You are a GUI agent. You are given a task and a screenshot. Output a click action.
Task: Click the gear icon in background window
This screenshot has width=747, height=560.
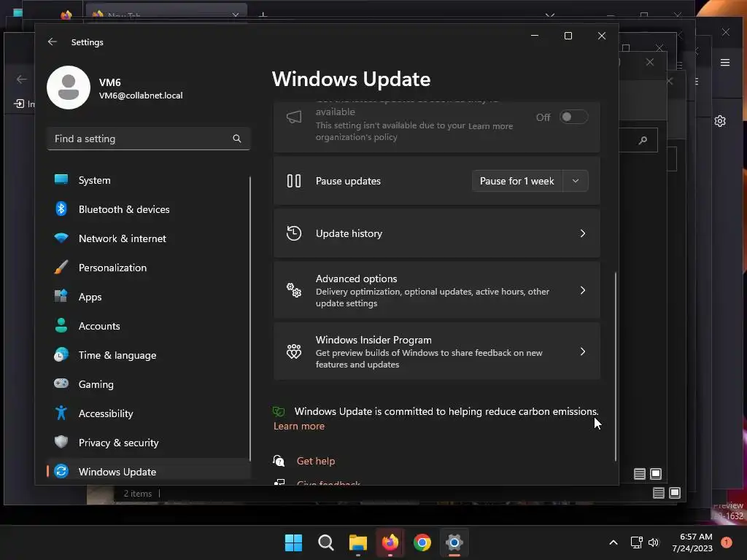(720, 121)
